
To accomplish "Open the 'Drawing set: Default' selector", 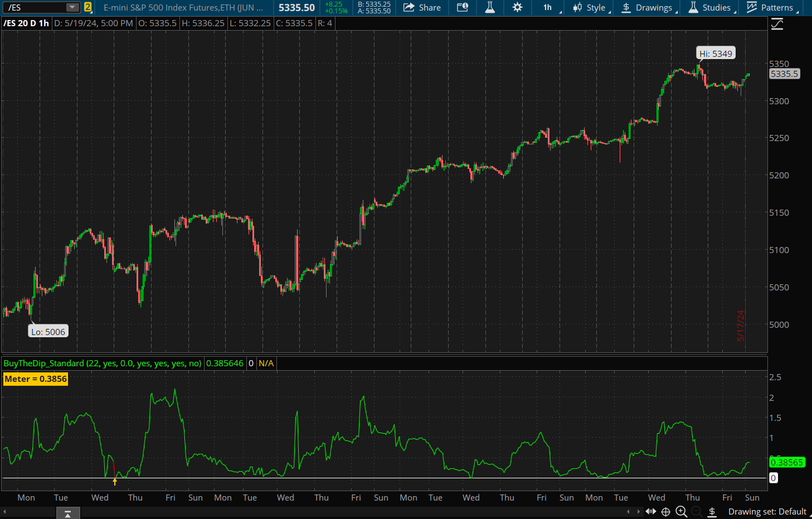I will coord(767,512).
